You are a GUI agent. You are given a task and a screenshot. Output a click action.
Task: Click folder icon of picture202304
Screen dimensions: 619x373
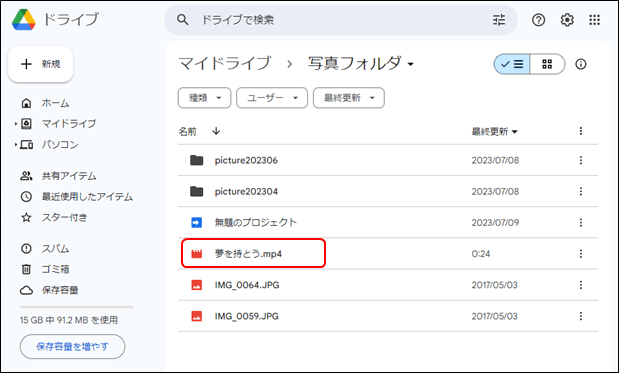coord(197,191)
